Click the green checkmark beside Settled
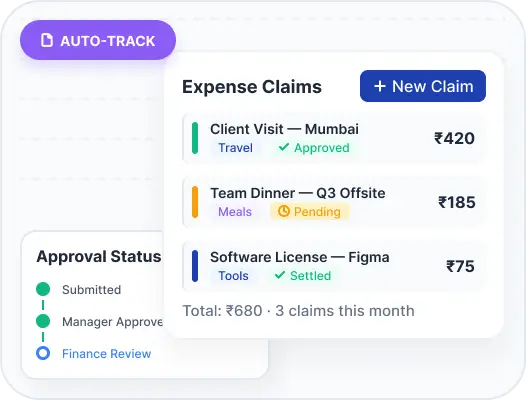Image resolution: width=526 pixels, height=400 pixels. (280, 275)
